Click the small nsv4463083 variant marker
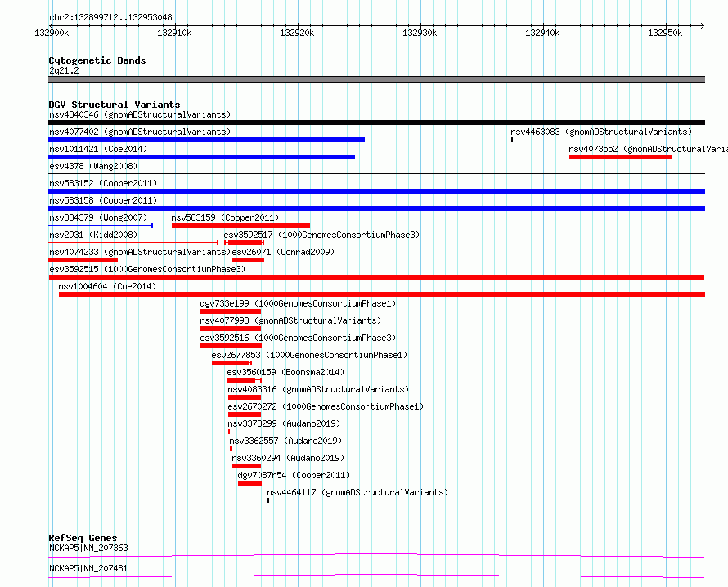 [x=512, y=140]
